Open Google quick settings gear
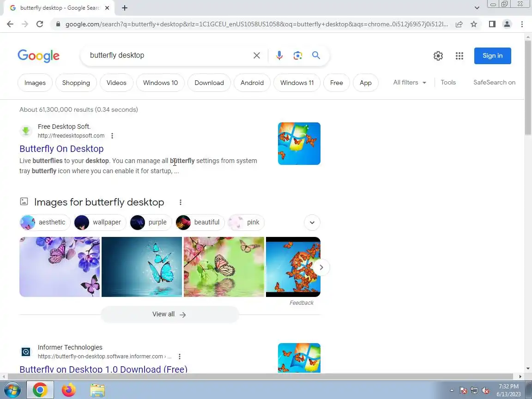Viewport: 532px width, 399px height. (x=438, y=55)
